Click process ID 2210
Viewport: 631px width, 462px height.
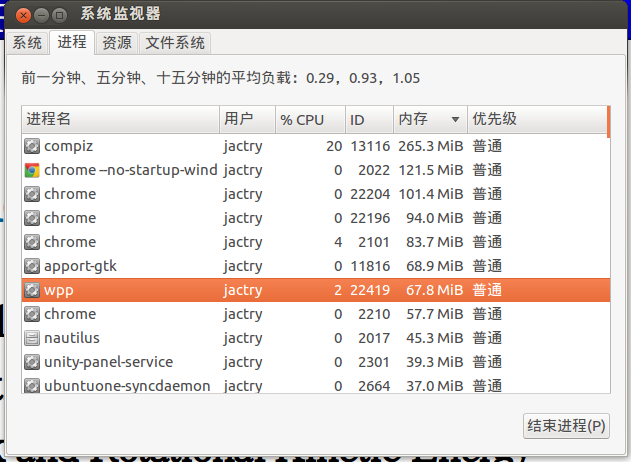click(x=374, y=314)
